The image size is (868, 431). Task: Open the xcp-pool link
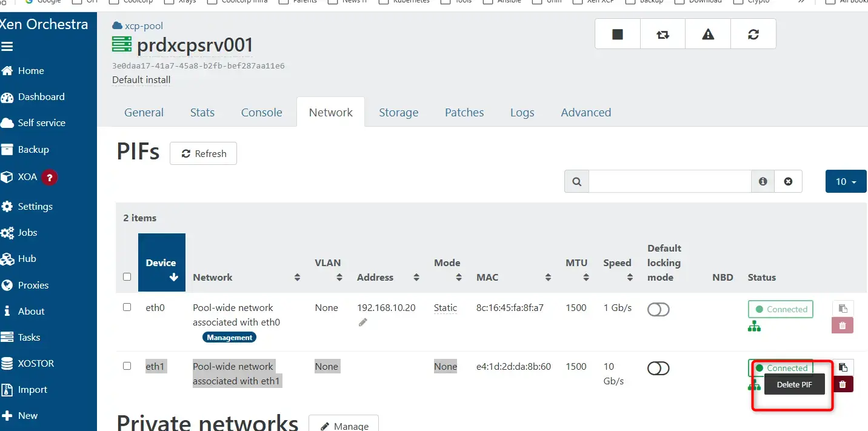143,26
